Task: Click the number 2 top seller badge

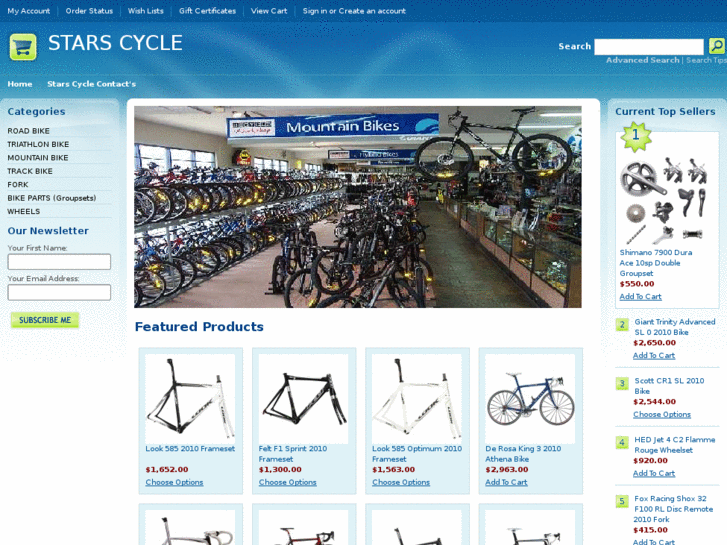Action: coord(622,324)
